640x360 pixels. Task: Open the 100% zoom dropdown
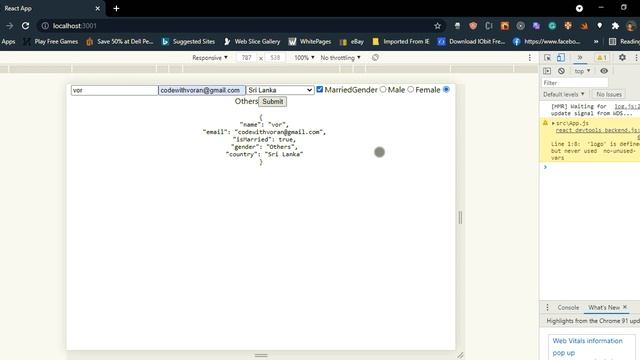[304, 58]
